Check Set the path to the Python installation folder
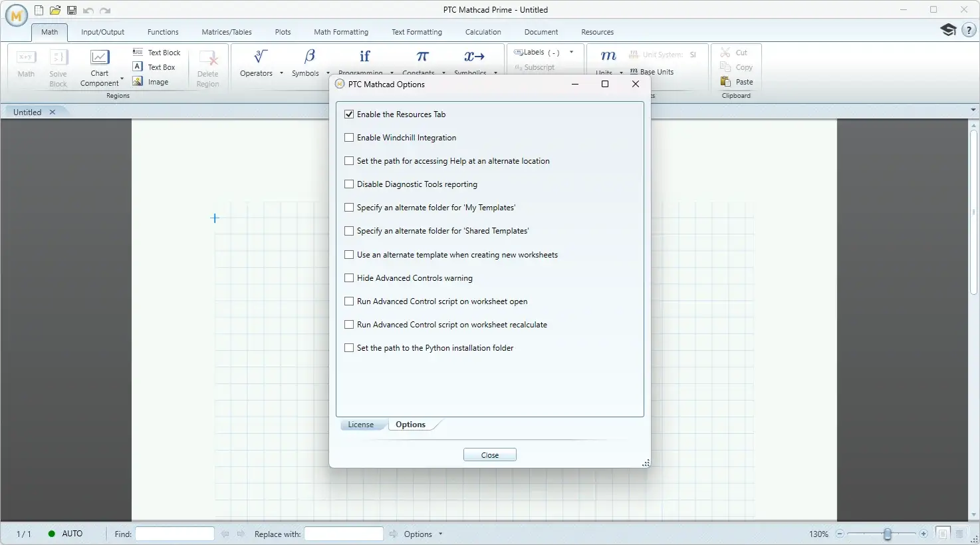Image resolution: width=980 pixels, height=545 pixels. [x=349, y=348]
